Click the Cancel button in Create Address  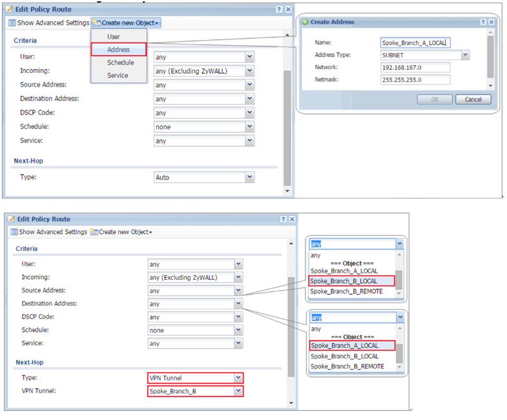click(473, 100)
